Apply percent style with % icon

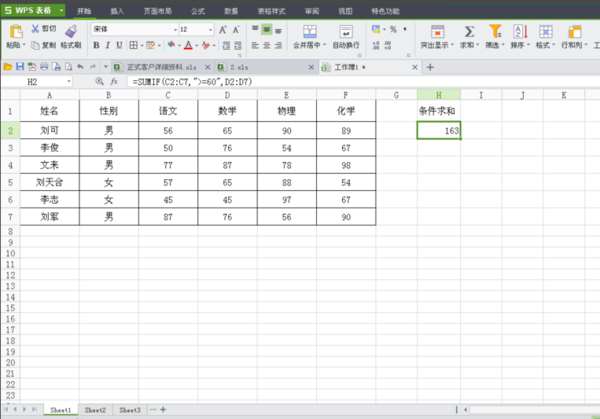(393, 29)
